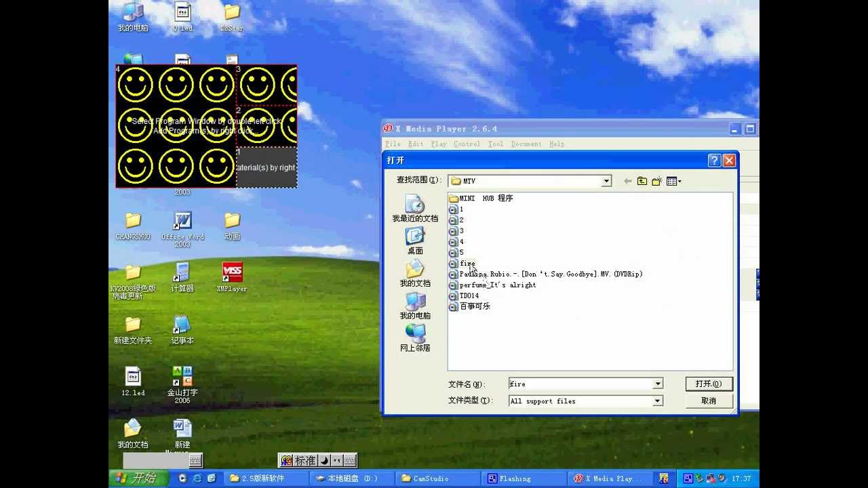
Task: Expand the 文件名 dropdown arrow
Action: 657,384
